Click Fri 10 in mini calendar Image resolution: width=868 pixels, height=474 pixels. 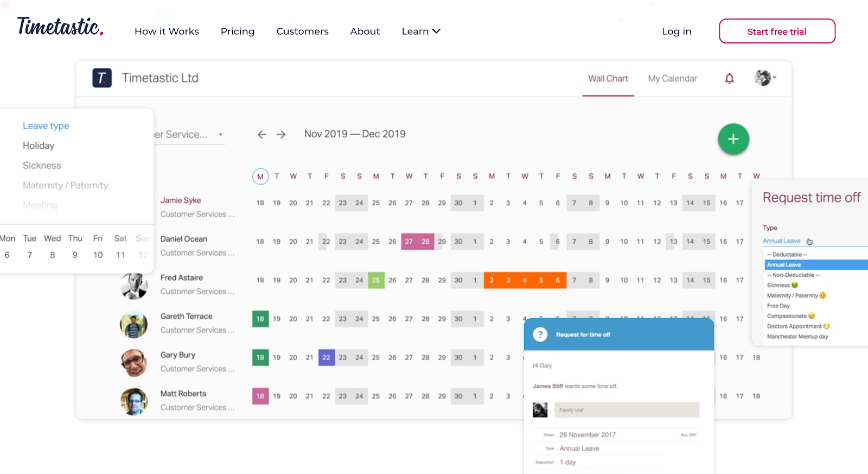pyautogui.click(x=98, y=255)
